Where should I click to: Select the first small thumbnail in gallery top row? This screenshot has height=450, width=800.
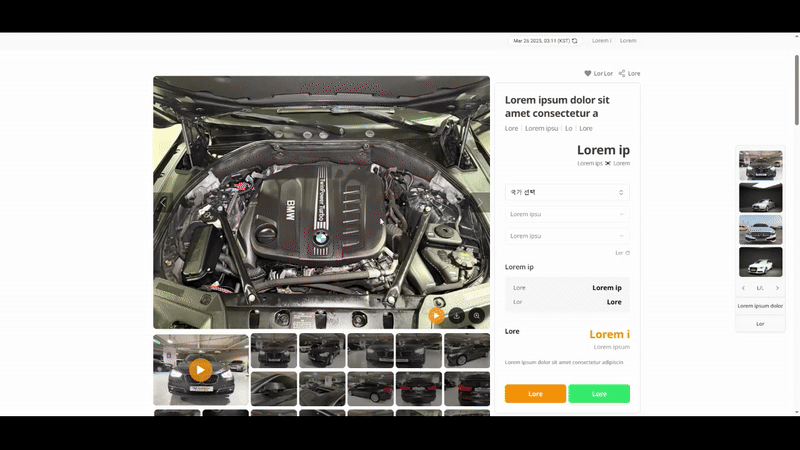[274, 351]
